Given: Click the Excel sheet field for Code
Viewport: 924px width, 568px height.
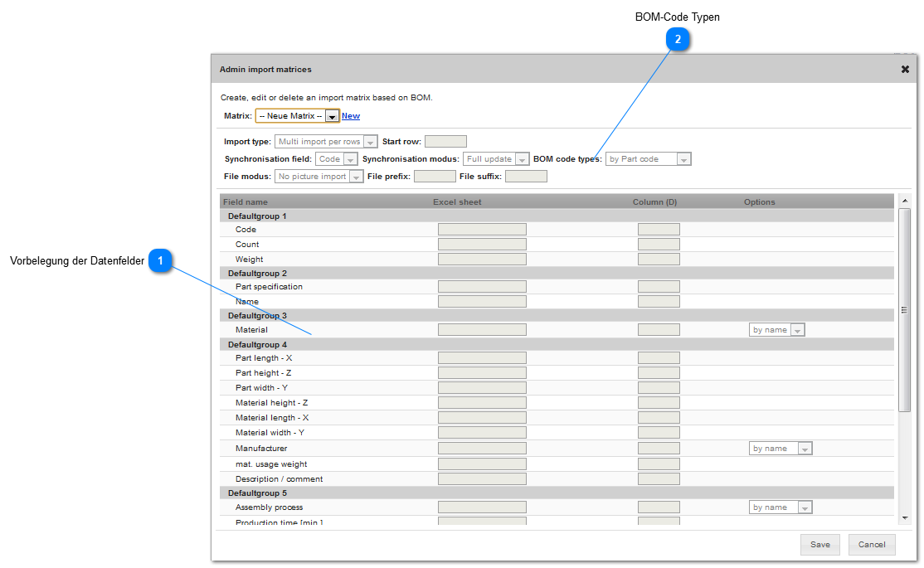Looking at the screenshot, I should click(x=482, y=229).
